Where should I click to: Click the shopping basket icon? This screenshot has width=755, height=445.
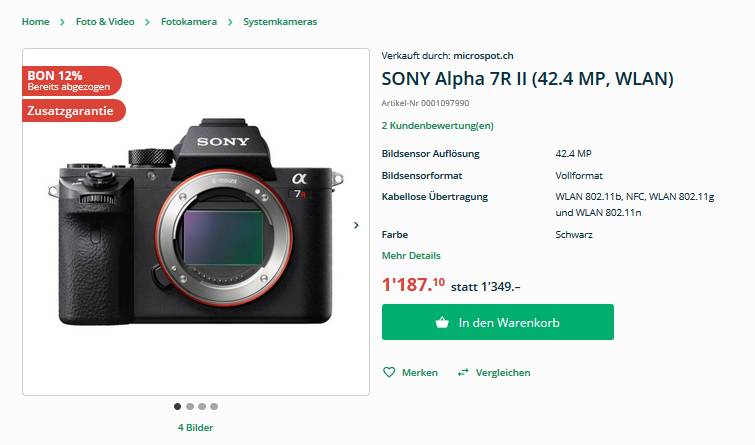[x=442, y=323]
